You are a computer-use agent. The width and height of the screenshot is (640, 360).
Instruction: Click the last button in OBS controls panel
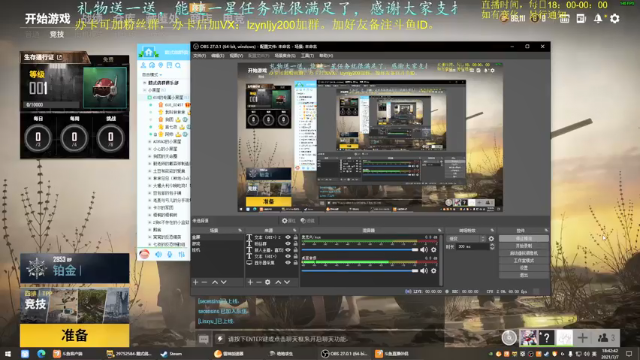(x=524, y=275)
